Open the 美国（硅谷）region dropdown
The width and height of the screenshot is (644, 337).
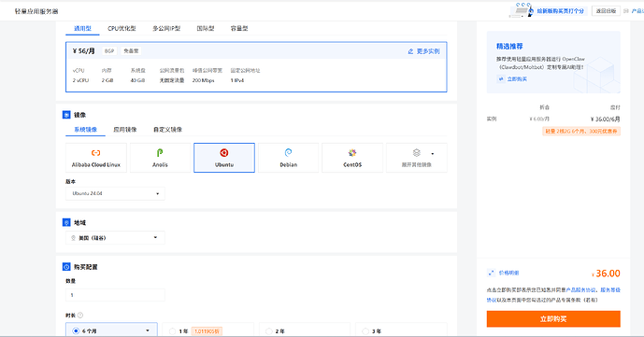115,238
